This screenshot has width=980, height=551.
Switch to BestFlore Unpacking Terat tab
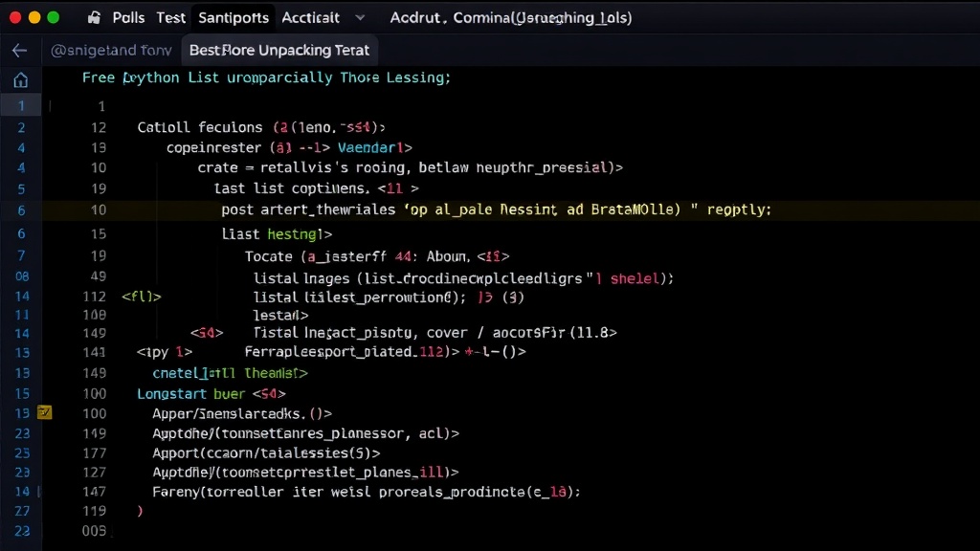(278, 50)
